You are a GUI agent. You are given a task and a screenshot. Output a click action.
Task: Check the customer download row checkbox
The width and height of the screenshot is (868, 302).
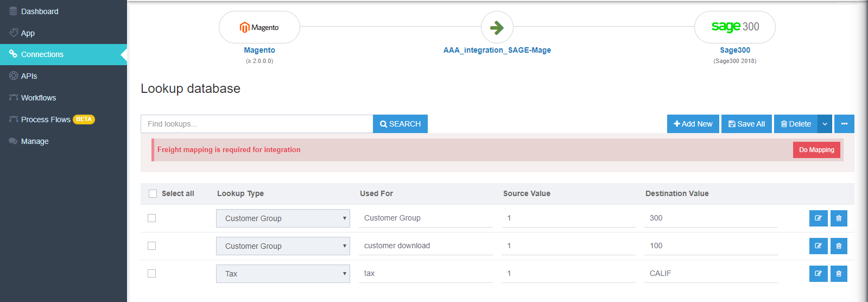(152, 246)
